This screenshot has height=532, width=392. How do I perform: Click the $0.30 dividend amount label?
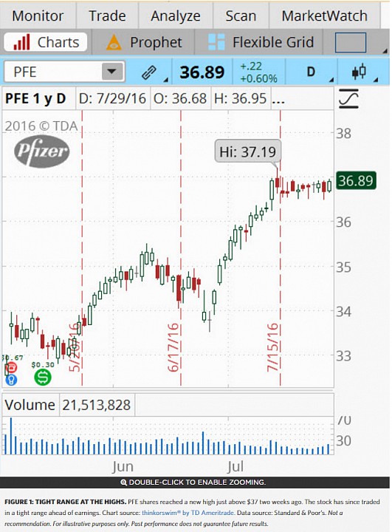[x=43, y=364]
